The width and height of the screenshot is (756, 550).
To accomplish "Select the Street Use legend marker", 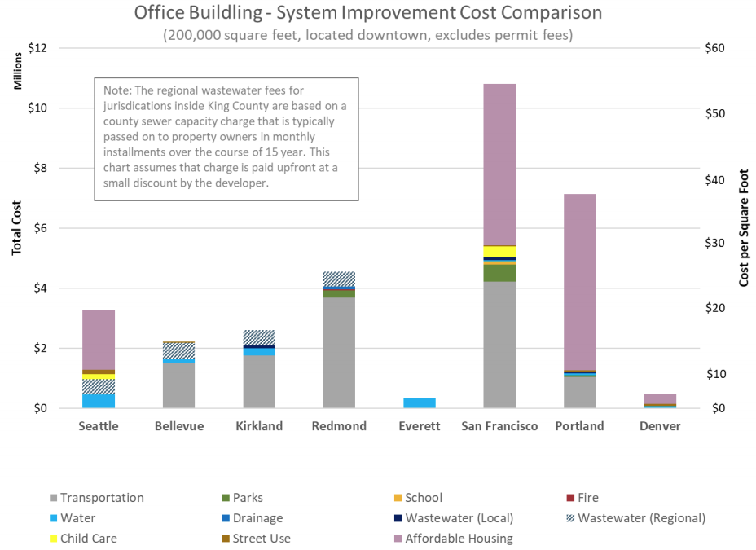I will [226, 539].
